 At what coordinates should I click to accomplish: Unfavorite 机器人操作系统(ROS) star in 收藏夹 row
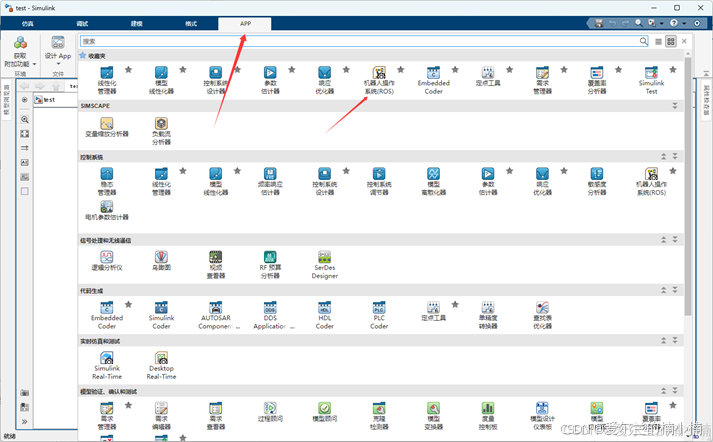pyautogui.click(x=401, y=70)
